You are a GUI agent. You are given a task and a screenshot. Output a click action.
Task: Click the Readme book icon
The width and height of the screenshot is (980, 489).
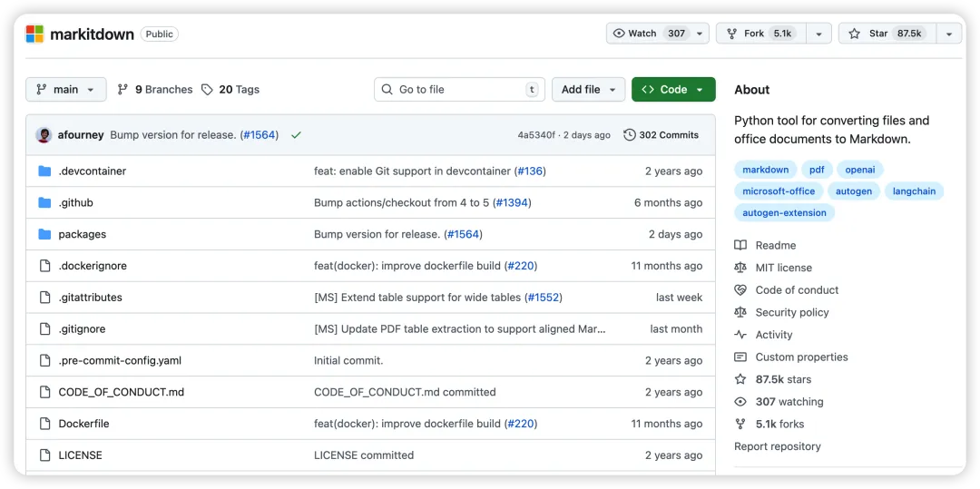tap(740, 245)
